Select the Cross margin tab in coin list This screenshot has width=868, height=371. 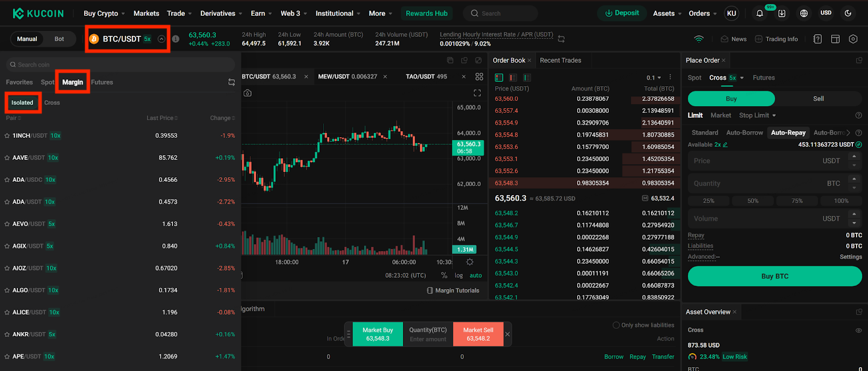point(52,103)
